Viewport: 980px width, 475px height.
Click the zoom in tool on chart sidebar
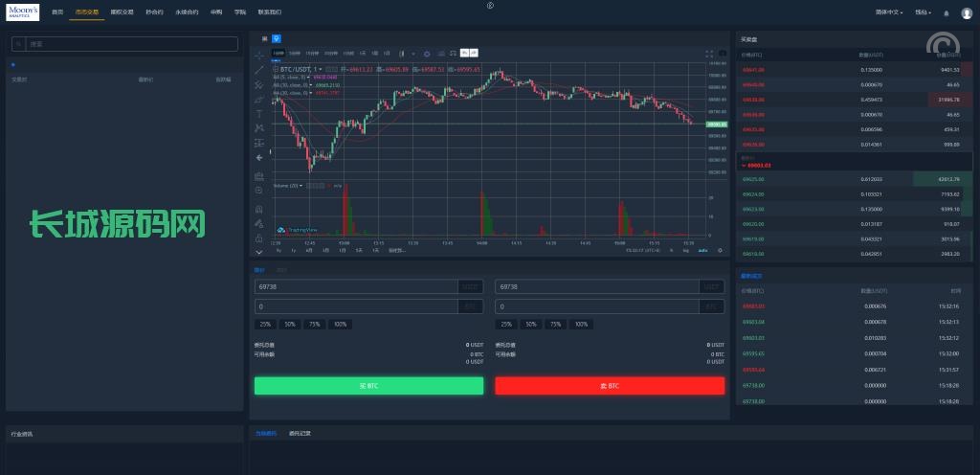point(259,190)
